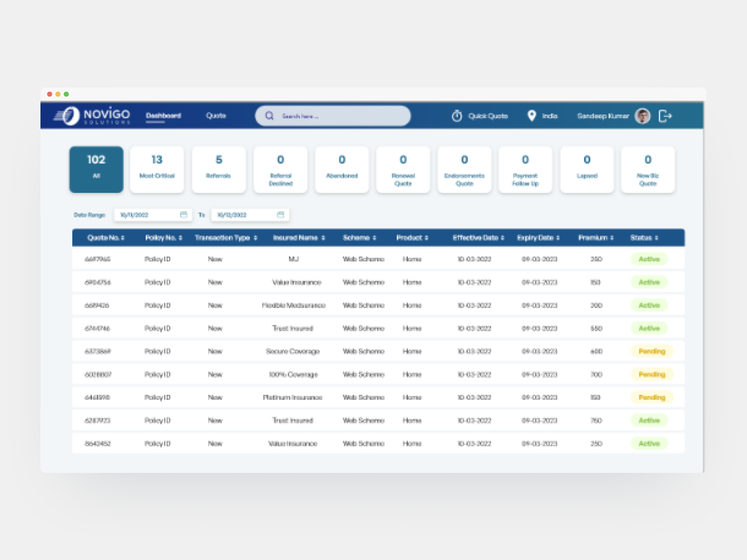The height and width of the screenshot is (560, 747).
Task: Switch to the Quote tab
Action: 216,115
